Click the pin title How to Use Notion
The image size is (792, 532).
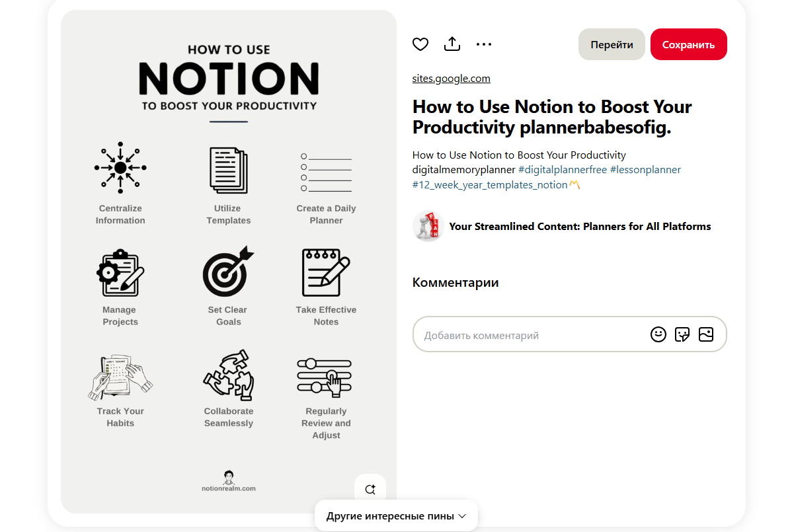552,116
